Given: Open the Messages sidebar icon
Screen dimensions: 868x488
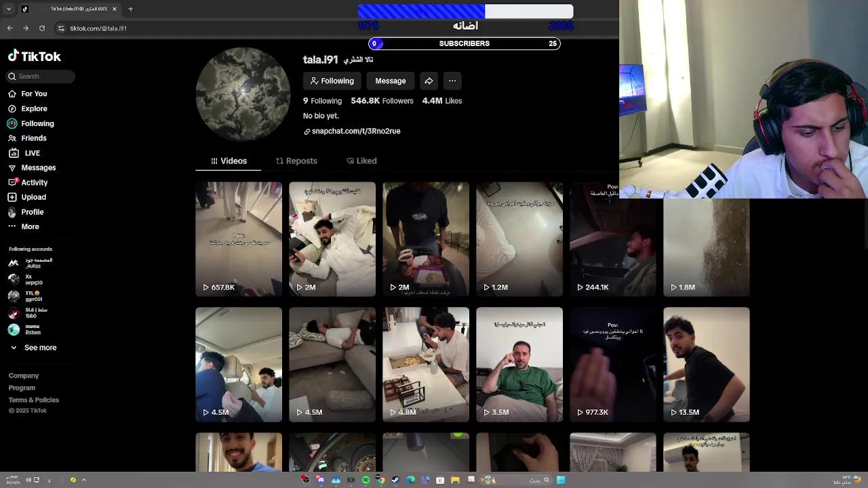Looking at the screenshot, I should [12, 167].
